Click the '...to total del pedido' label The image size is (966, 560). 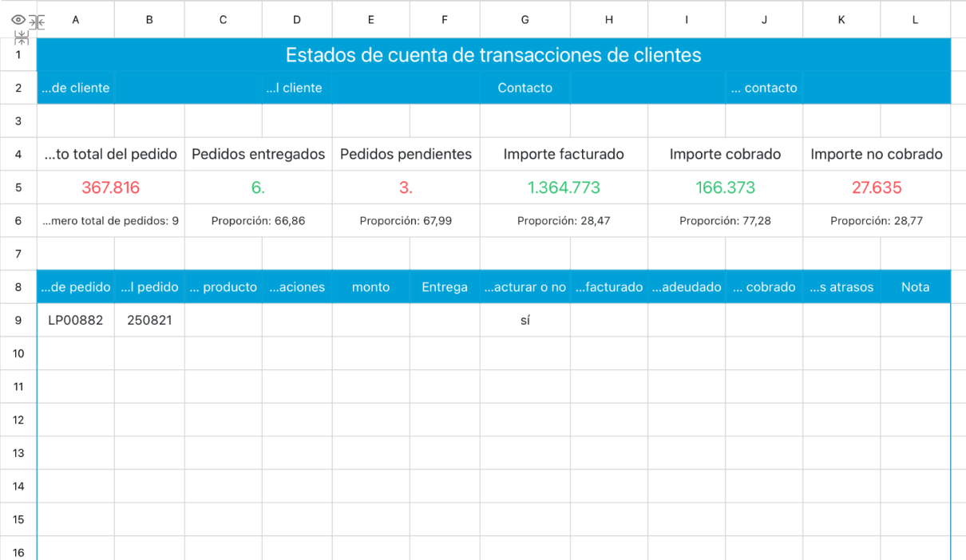pos(111,154)
